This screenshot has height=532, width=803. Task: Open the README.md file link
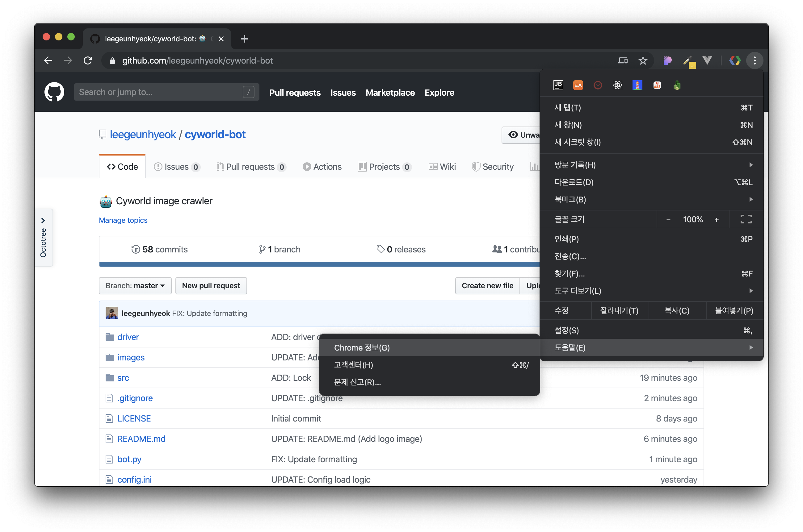tap(141, 439)
